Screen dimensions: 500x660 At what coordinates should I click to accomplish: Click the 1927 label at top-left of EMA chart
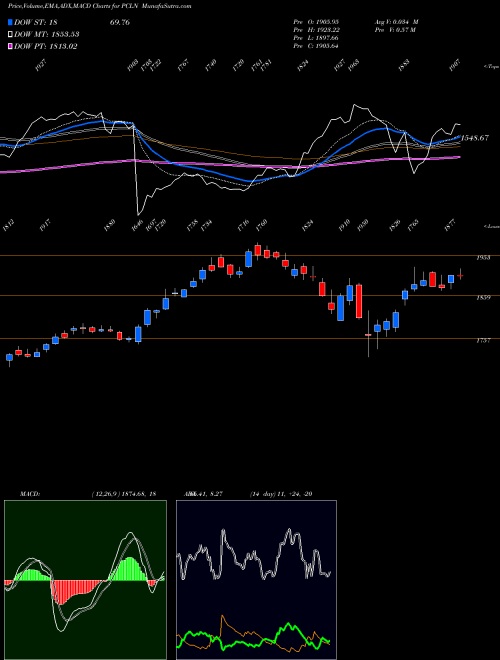[41, 65]
